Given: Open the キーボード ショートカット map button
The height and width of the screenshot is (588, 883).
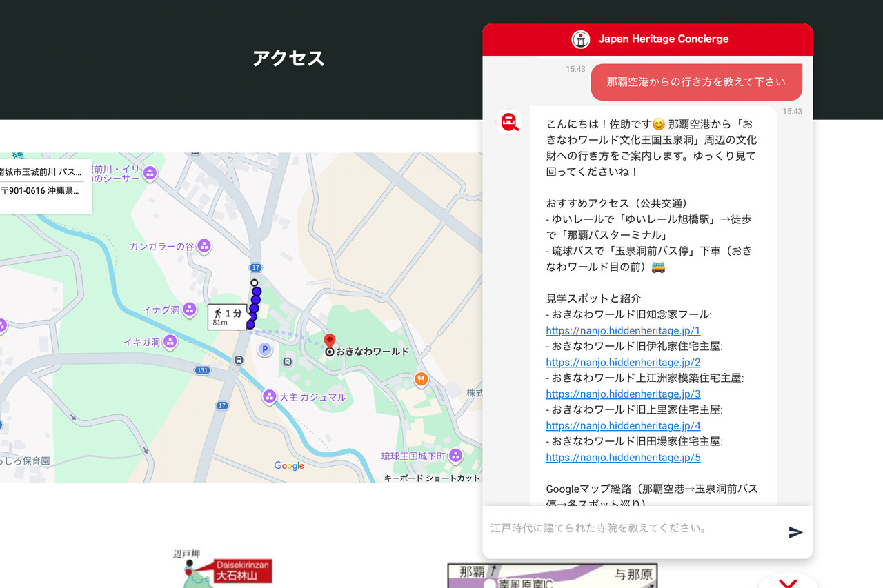Looking at the screenshot, I should click(x=432, y=478).
